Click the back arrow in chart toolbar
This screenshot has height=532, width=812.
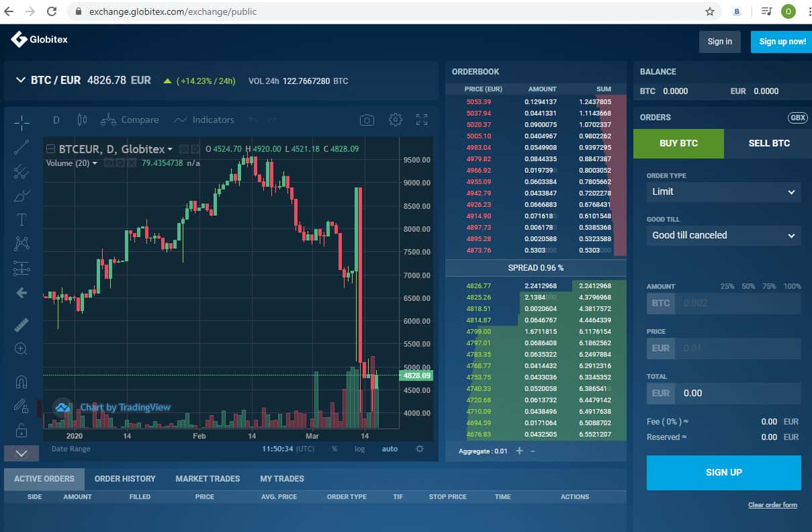pos(21,293)
